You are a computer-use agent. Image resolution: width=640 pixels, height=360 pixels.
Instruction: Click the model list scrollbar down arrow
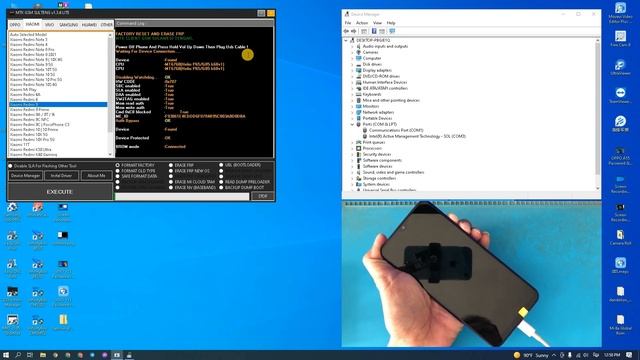pos(110,154)
